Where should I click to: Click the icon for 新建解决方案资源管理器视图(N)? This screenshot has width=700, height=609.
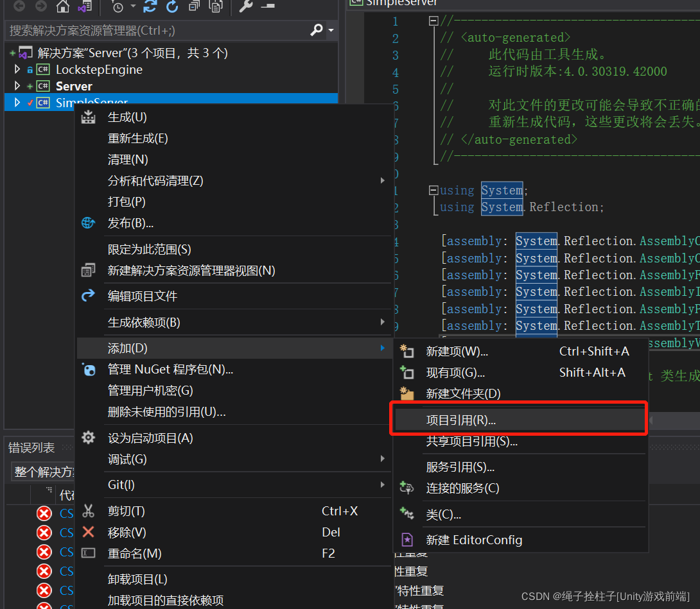88,270
